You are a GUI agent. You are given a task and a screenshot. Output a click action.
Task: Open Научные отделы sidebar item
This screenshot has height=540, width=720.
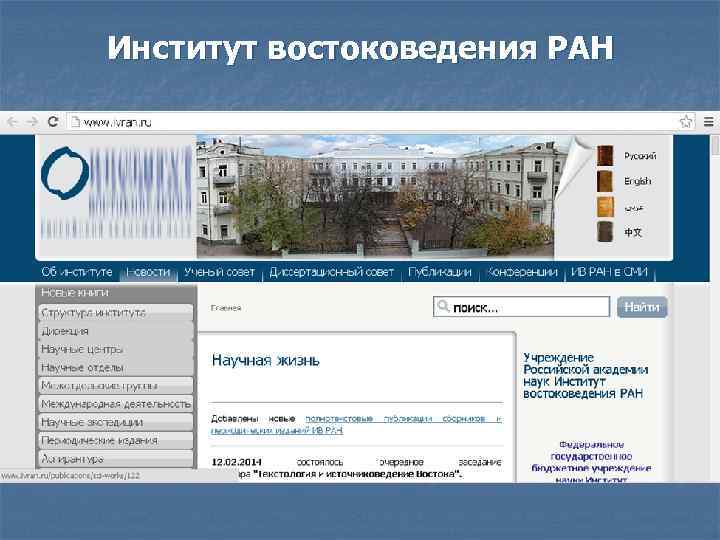point(116,368)
